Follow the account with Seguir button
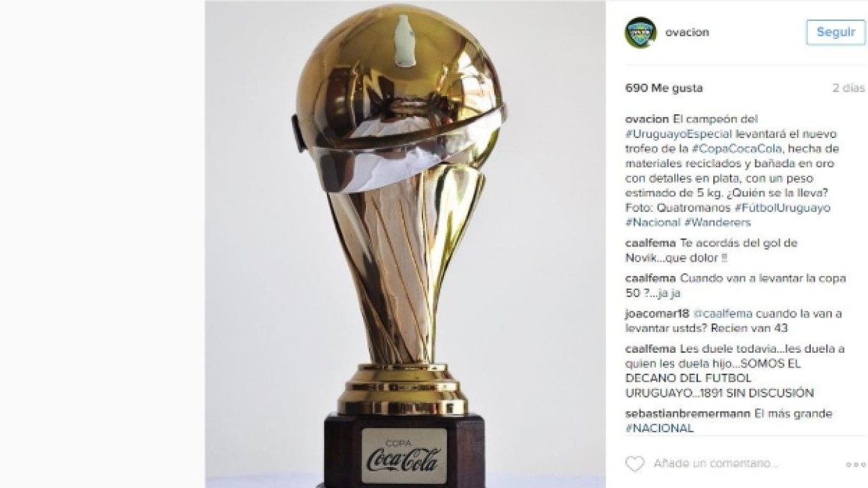 (835, 32)
